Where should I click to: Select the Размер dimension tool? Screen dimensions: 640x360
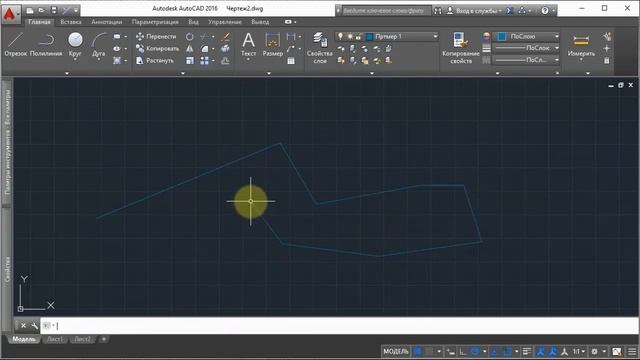tap(272, 45)
